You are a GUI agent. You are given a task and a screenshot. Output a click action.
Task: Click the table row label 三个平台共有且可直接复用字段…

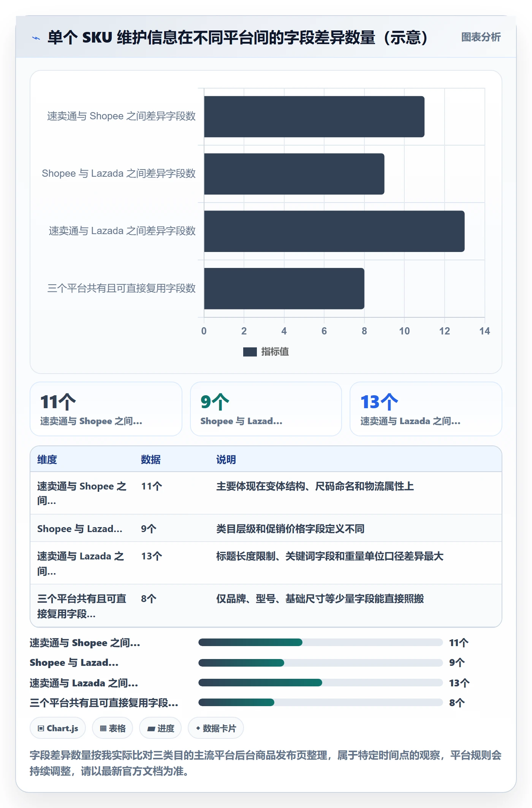[x=82, y=606]
